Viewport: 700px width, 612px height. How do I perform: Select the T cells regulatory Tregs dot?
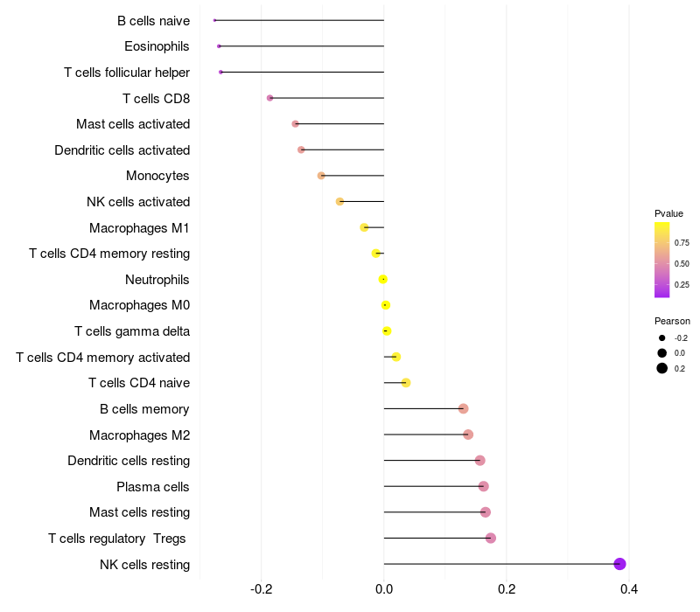tap(491, 538)
